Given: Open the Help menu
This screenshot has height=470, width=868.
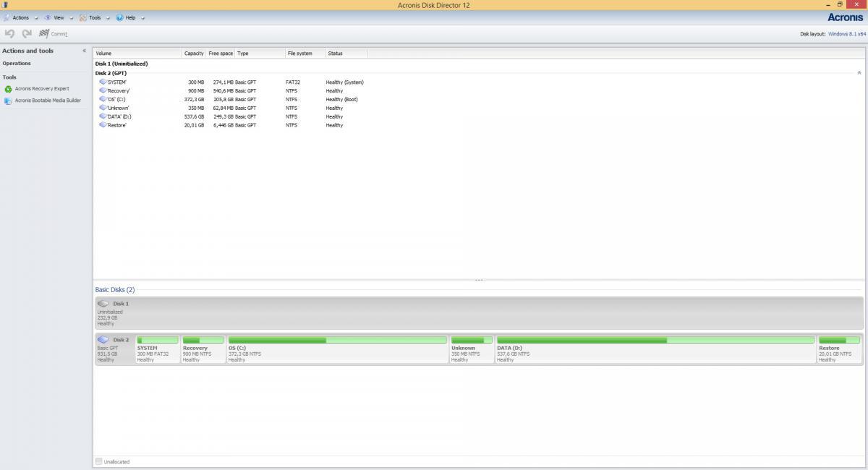Looking at the screenshot, I should pos(129,17).
